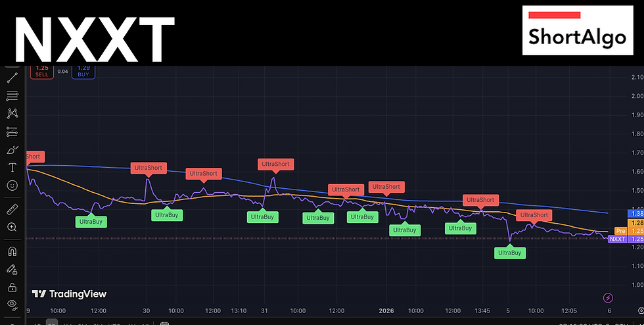Click the blue BUY 1.29 button
644x325 pixels.
pos(83,71)
